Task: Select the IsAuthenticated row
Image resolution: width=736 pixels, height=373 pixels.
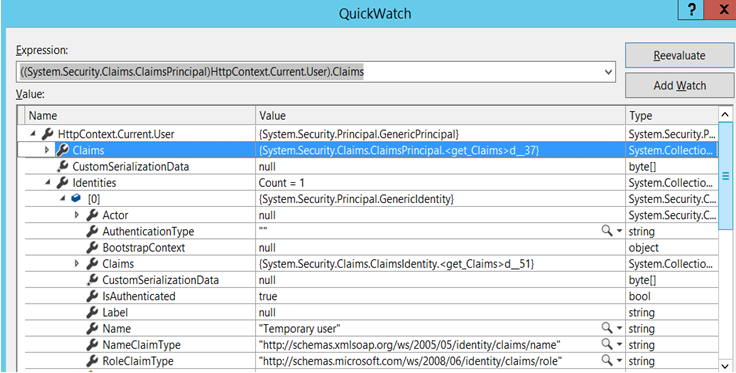Action: coord(368,297)
